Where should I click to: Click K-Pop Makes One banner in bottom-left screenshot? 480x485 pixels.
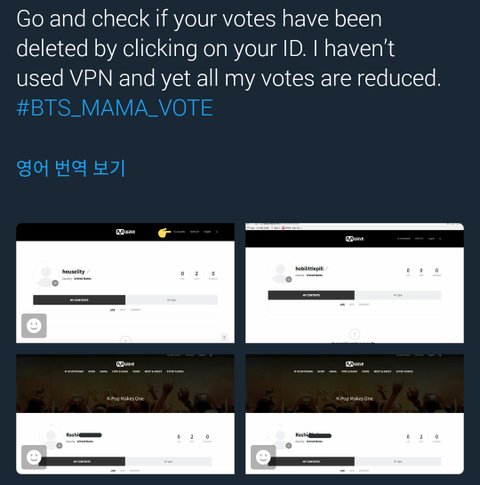tap(125, 399)
